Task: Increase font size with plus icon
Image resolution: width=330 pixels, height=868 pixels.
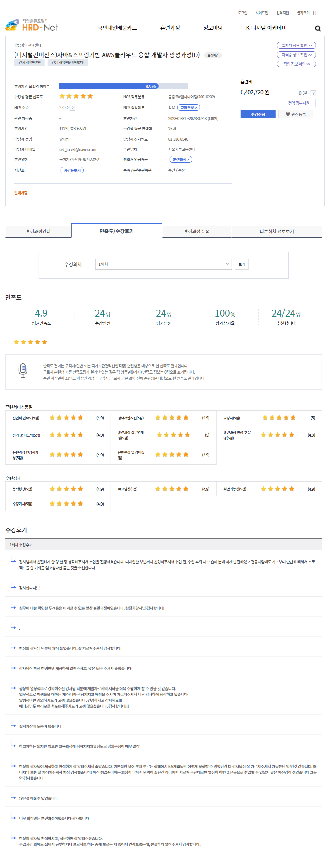Action: coord(314,13)
